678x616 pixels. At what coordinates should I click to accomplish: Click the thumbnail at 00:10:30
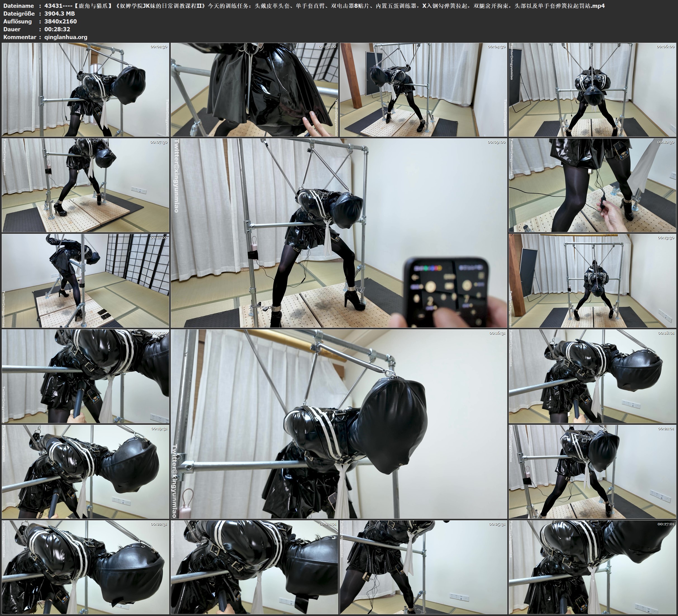tap(593, 185)
